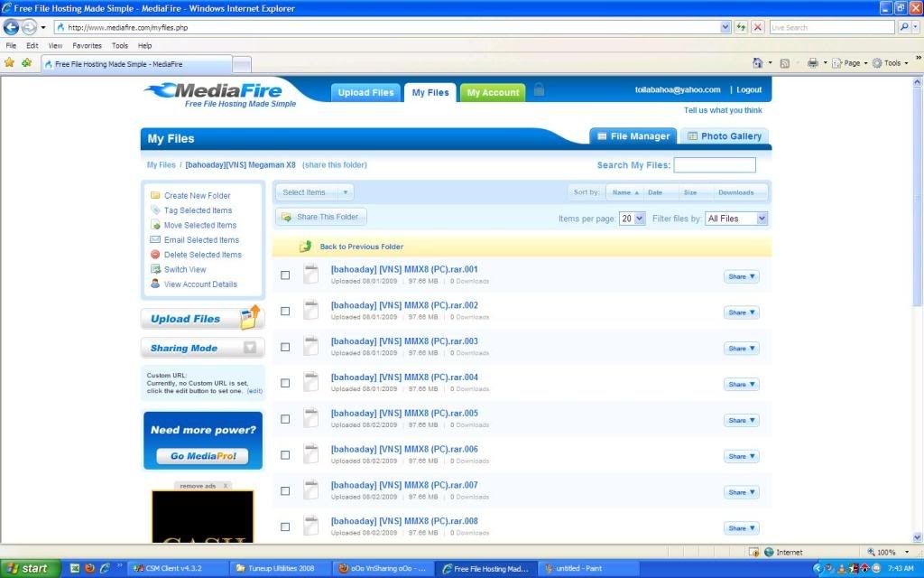Image resolution: width=924 pixels, height=578 pixels.
Task: Click the Switch View icon
Action: pos(155,269)
